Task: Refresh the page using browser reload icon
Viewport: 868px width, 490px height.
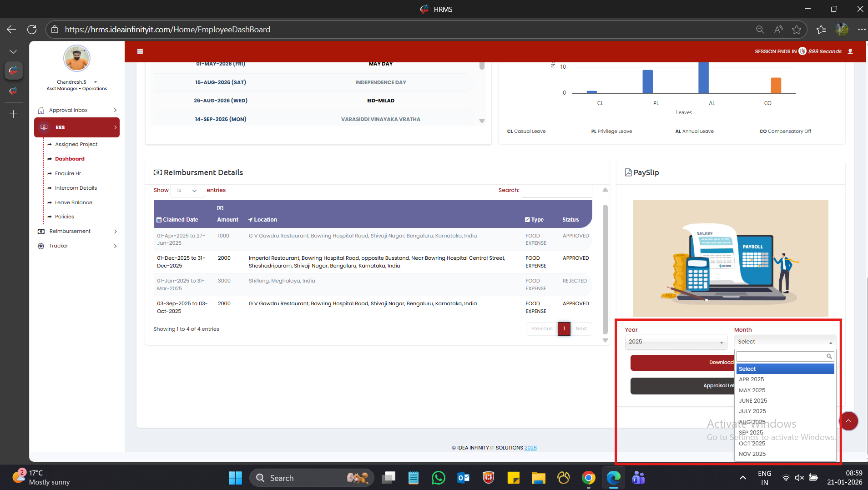Action: (x=32, y=30)
